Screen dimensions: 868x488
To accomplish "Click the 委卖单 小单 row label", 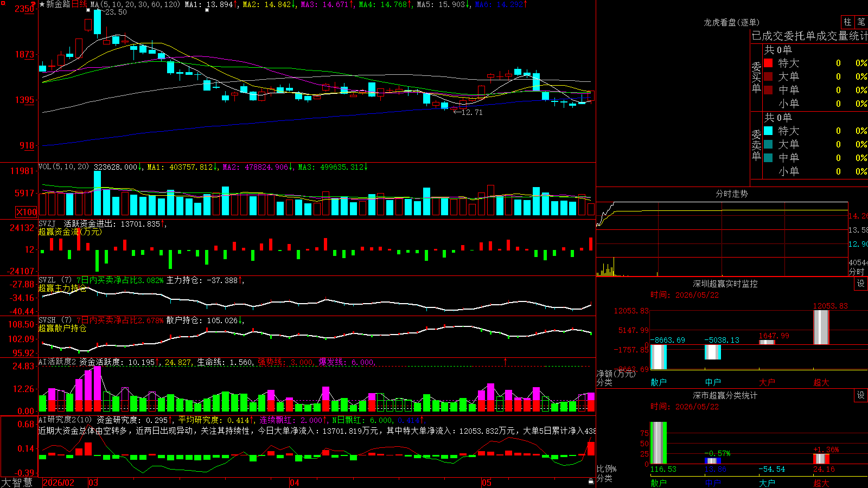I will 789,171.
